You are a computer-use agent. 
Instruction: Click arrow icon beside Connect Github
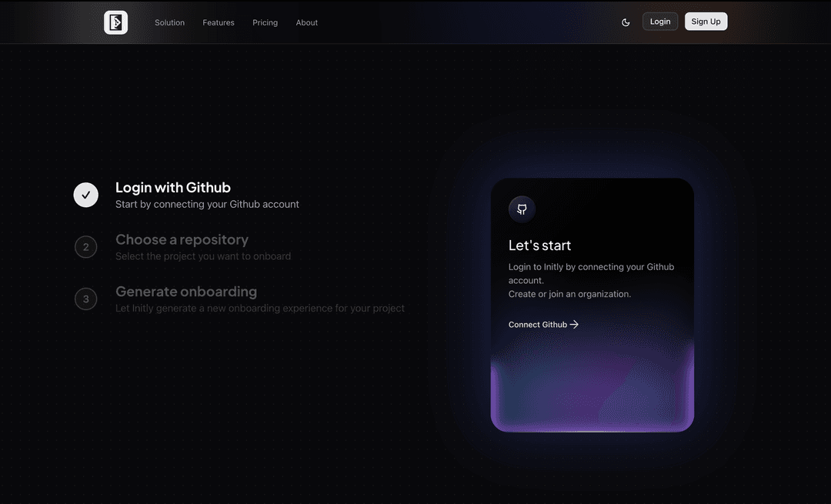coord(574,325)
